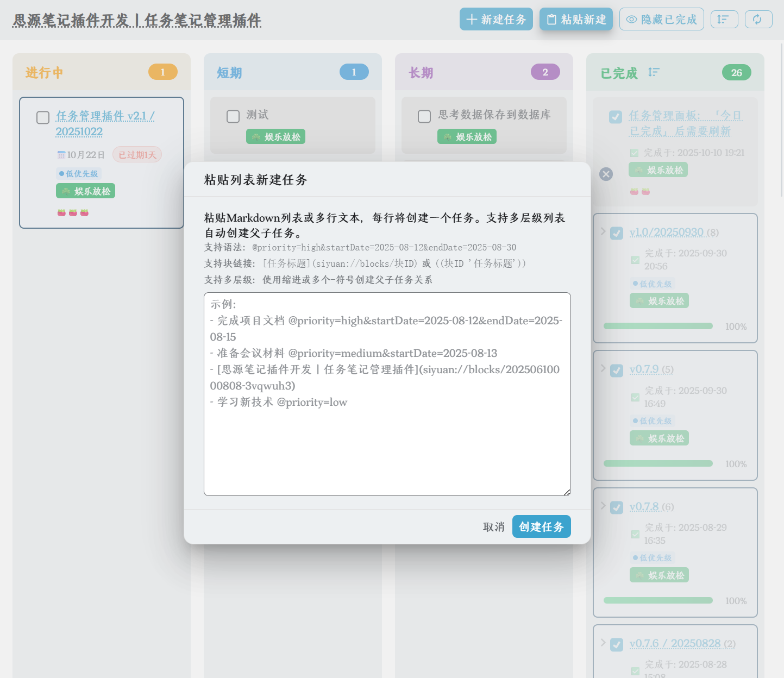Click the round X icon beside completed card
Image resolution: width=784 pixels, height=678 pixels.
[x=606, y=174]
